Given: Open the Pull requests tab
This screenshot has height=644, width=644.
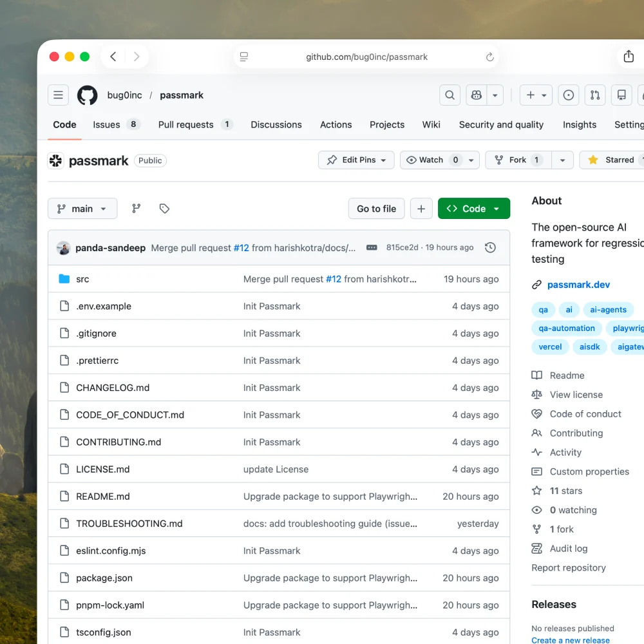Looking at the screenshot, I should (196, 124).
